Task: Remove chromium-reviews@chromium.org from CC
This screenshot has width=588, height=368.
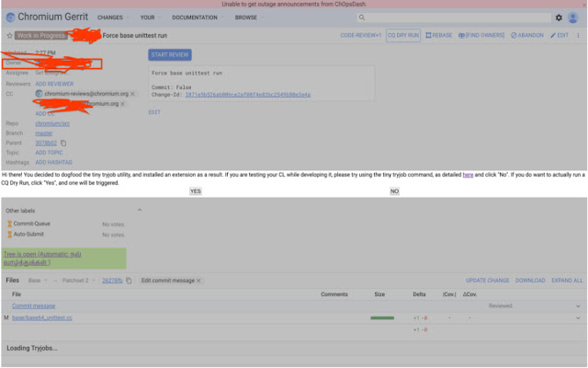Action: (132, 94)
